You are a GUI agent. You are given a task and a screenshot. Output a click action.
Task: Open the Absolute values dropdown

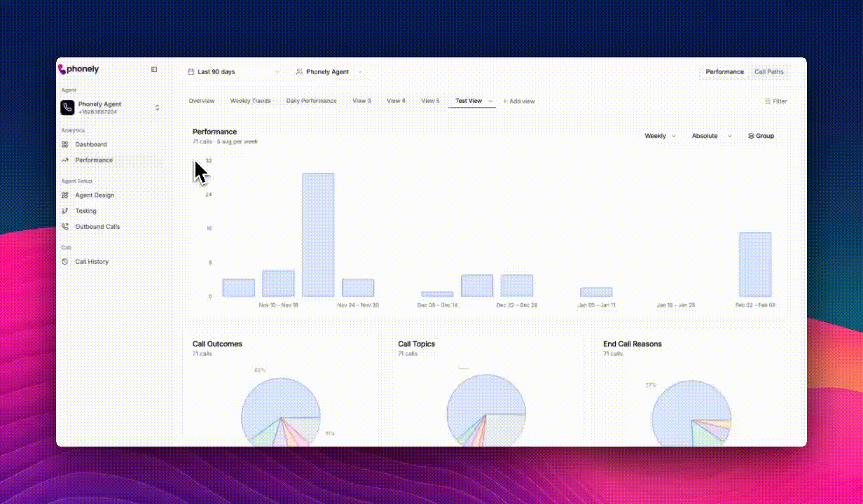pyautogui.click(x=710, y=136)
